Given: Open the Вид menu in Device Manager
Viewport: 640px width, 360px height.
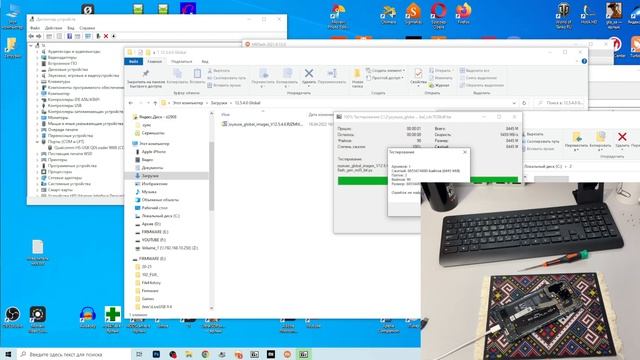Looking at the screenshot, I should pos(71,28).
